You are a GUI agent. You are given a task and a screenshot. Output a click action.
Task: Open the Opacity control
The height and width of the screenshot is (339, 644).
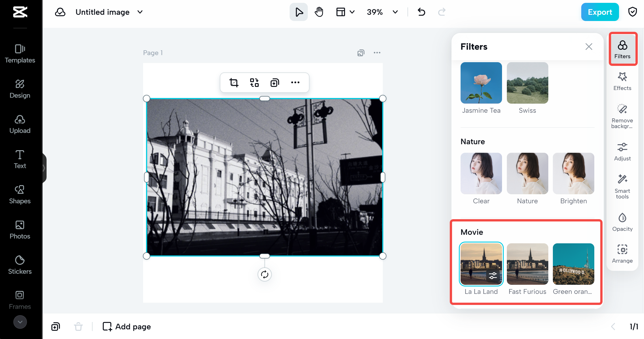coord(622,222)
